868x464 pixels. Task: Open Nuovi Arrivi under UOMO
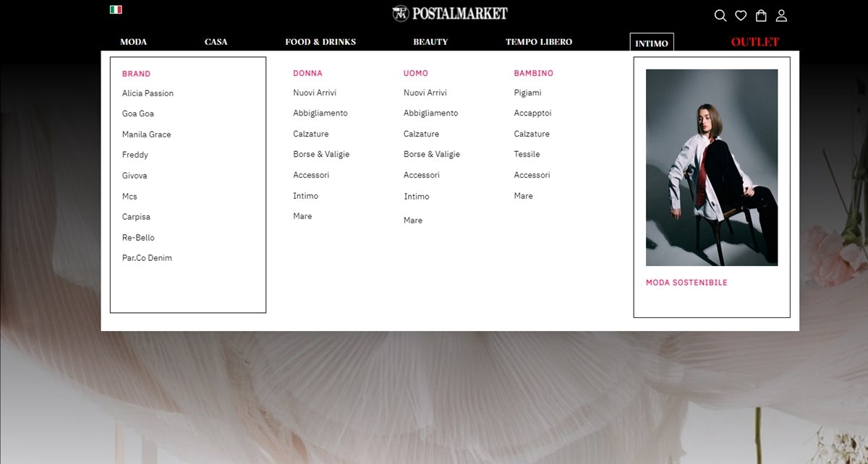[x=425, y=93]
